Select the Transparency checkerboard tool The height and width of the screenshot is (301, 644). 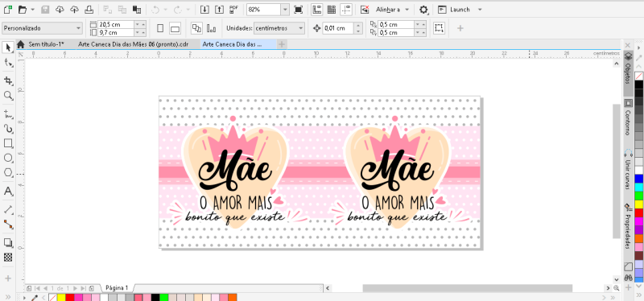pyautogui.click(x=8, y=257)
